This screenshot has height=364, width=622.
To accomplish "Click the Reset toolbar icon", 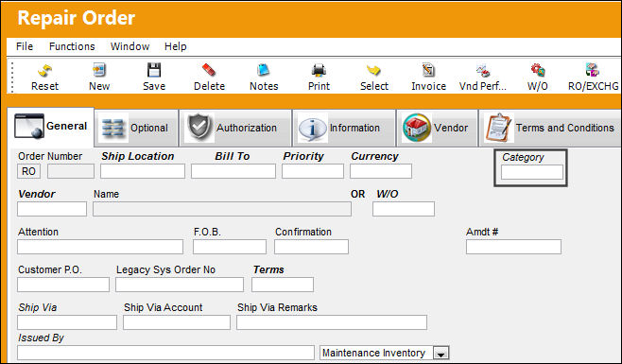I will [44, 71].
